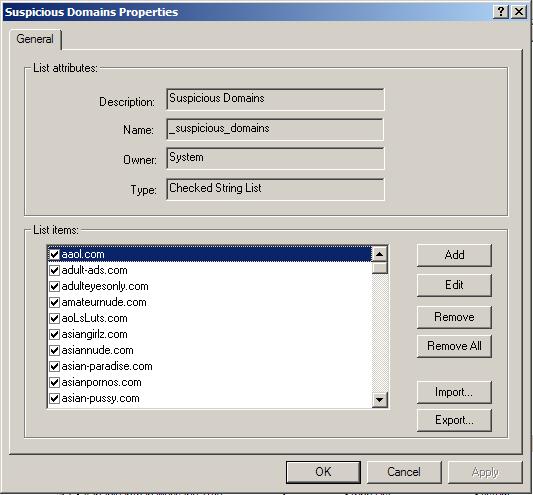The height and width of the screenshot is (495, 533).
Task: Toggle the adult-ads.com checkbox
Action: point(54,270)
